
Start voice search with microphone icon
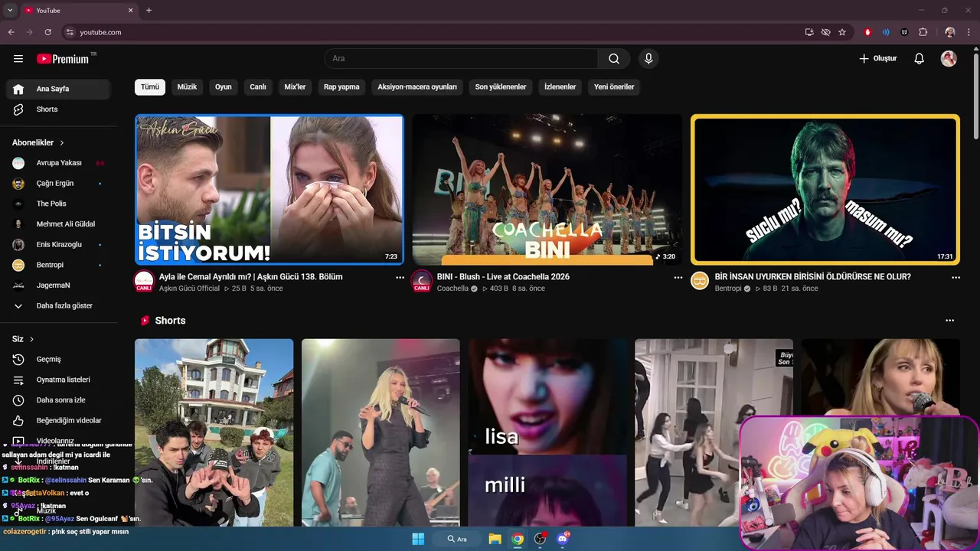click(x=648, y=59)
